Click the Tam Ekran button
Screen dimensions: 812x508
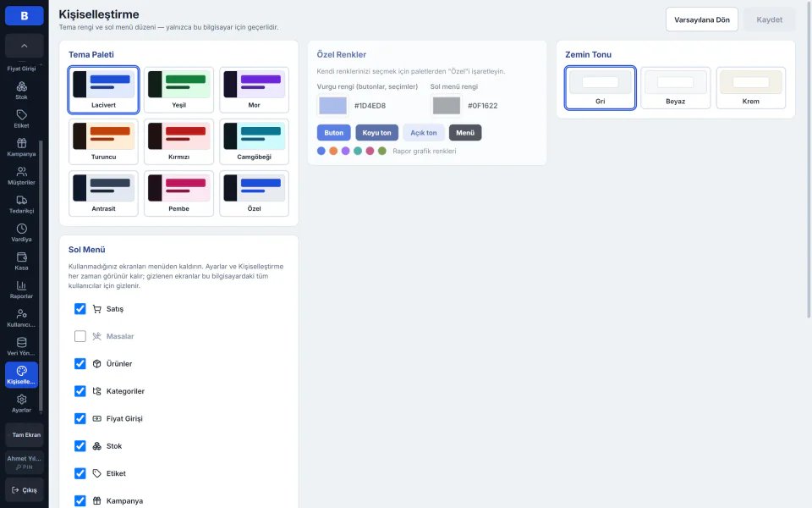[25, 435]
